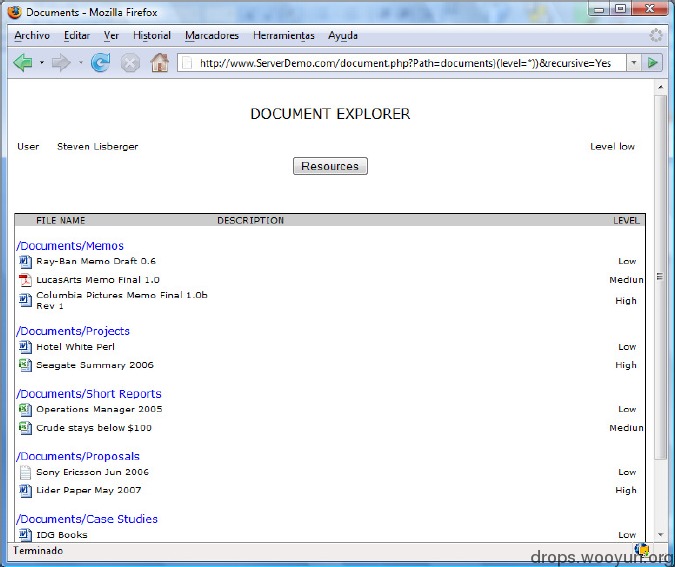Image resolution: width=675 pixels, height=567 pixels.
Task: Select Operations Manager 2005 file name
Action: pos(99,409)
